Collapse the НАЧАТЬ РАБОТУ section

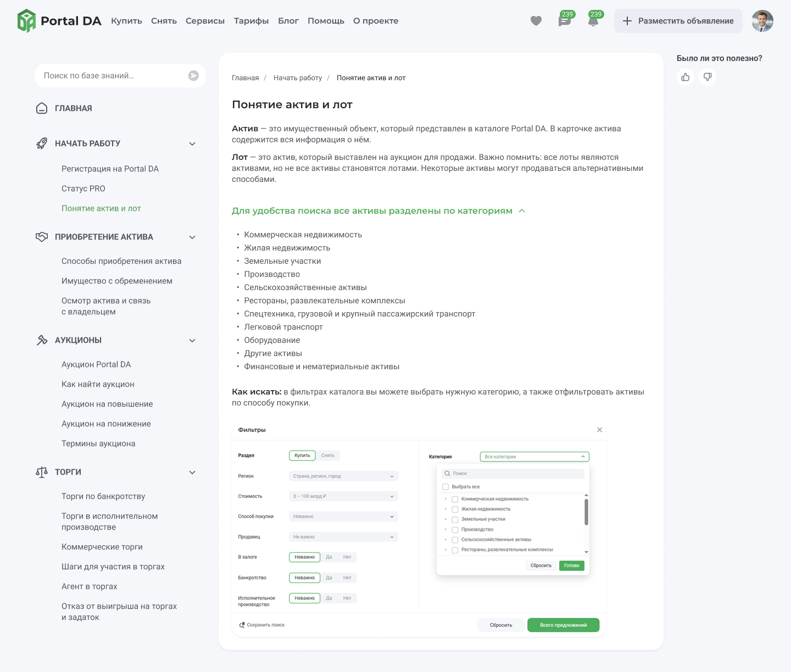192,144
